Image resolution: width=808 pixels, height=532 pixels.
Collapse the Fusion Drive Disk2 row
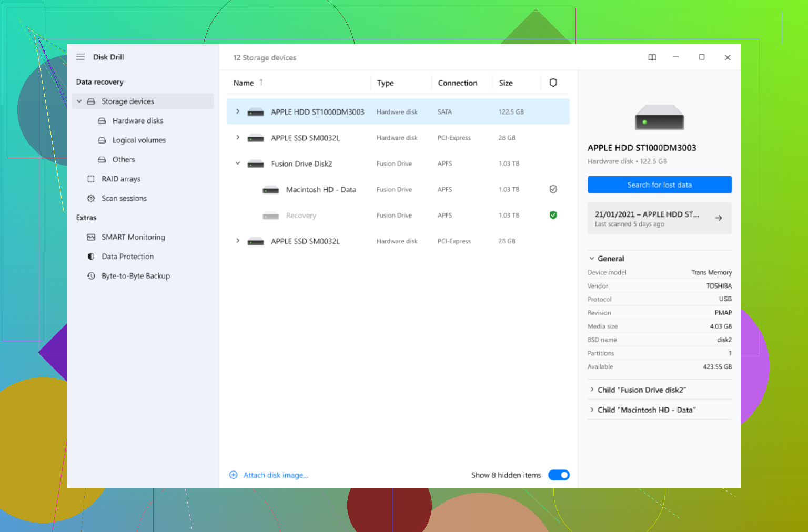point(238,163)
